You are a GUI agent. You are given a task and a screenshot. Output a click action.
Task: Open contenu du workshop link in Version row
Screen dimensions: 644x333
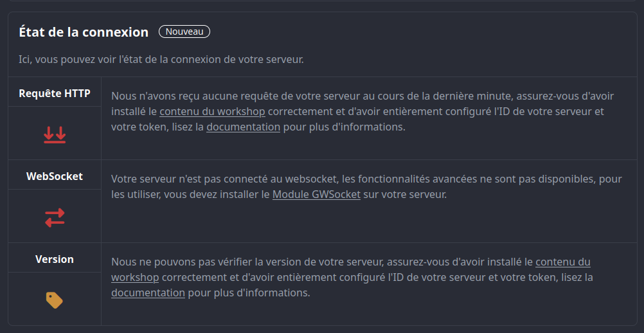coord(351,270)
